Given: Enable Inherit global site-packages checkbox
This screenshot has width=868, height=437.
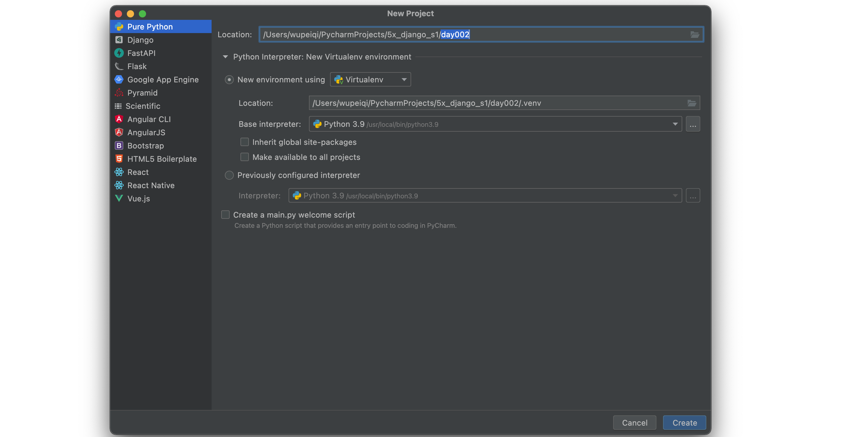Looking at the screenshot, I should click(244, 142).
